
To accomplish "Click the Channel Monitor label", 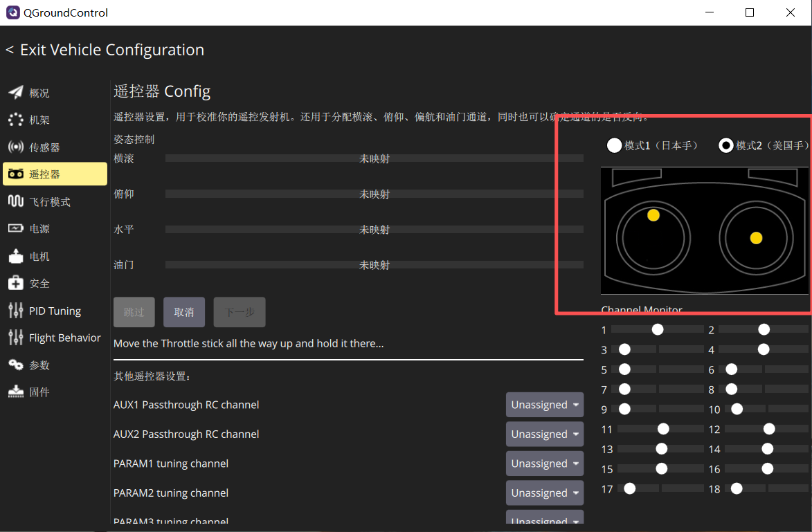I will tap(642, 309).
